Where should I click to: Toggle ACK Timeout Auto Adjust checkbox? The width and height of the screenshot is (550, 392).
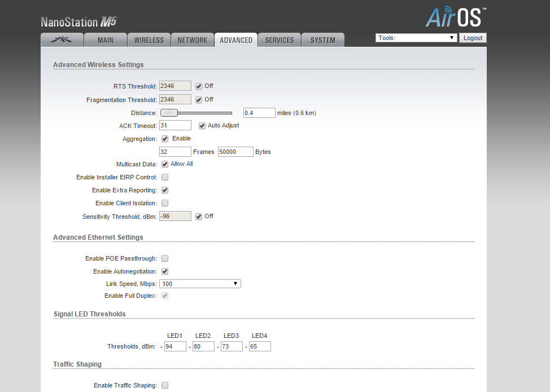pyautogui.click(x=202, y=126)
